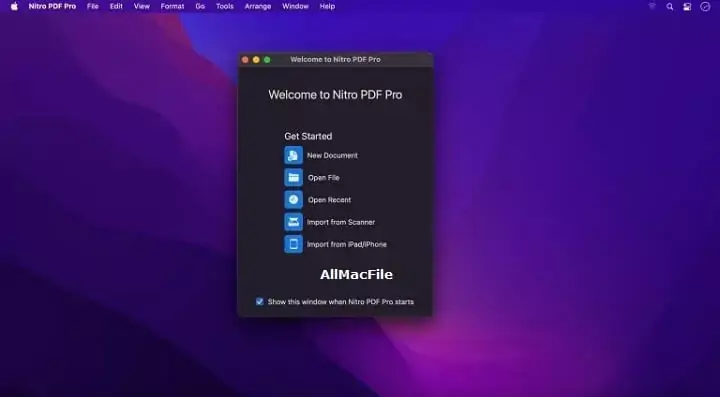Click the Siri icon in menu bar
This screenshot has height=397, width=720.
point(705,6)
